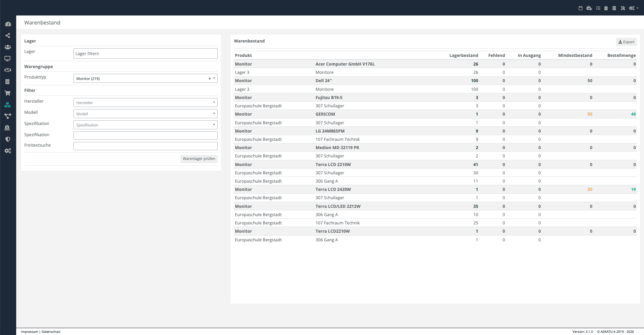Click the briefcase with clock top icon
The width and height of the screenshot is (644, 335).
589,8
